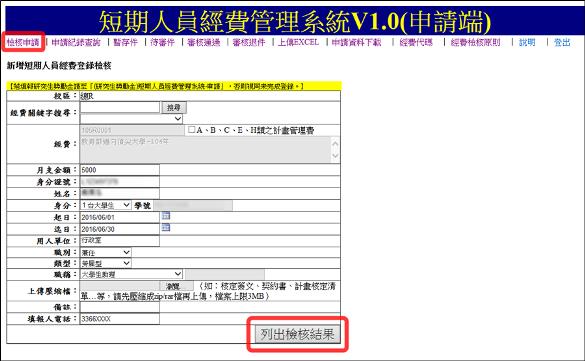Click the 搜尋 button
The image size is (585, 361).
[x=174, y=108]
